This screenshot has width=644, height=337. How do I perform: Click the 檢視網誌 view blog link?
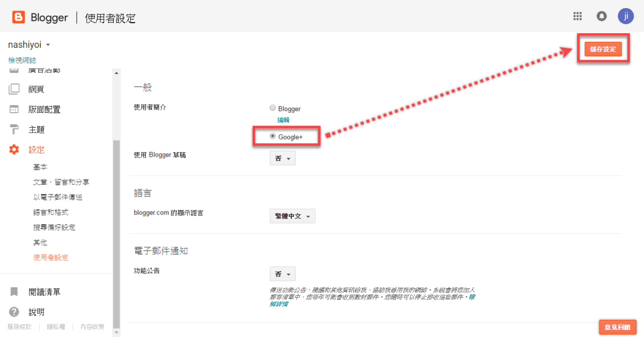pos(22,61)
